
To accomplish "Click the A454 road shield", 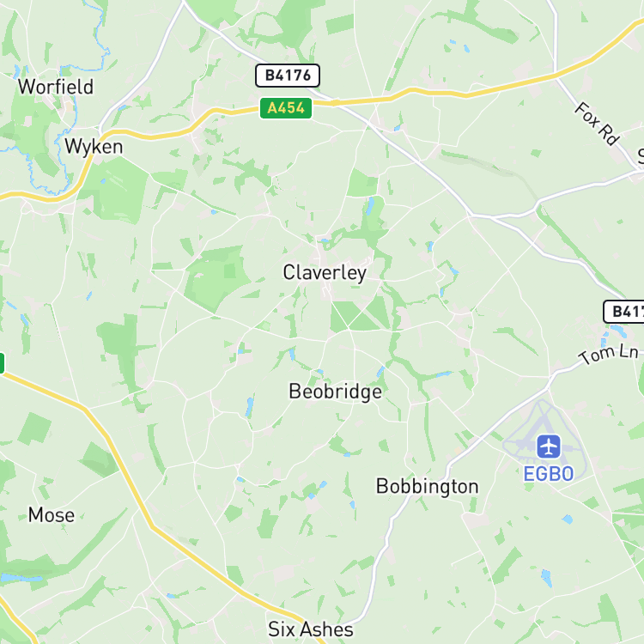I will [286, 108].
